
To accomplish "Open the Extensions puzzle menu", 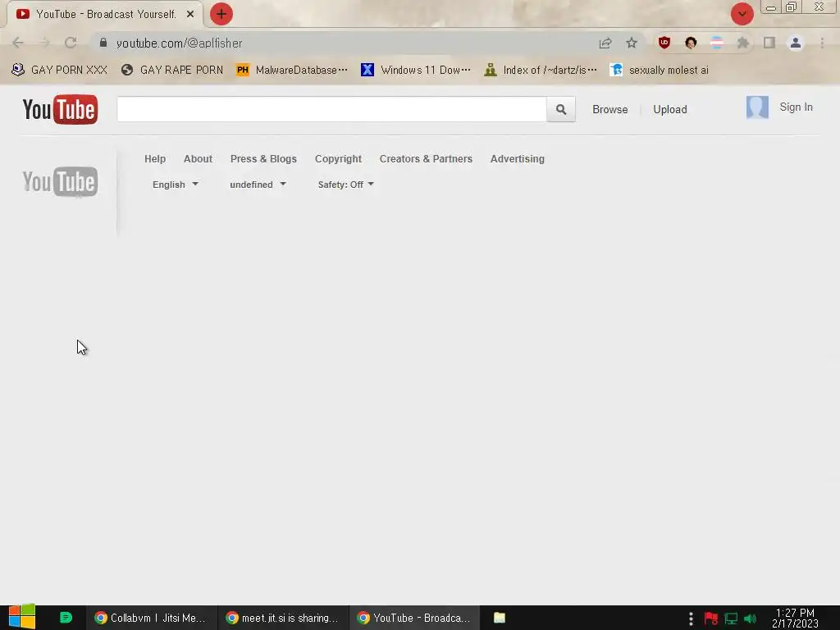I will [x=743, y=43].
